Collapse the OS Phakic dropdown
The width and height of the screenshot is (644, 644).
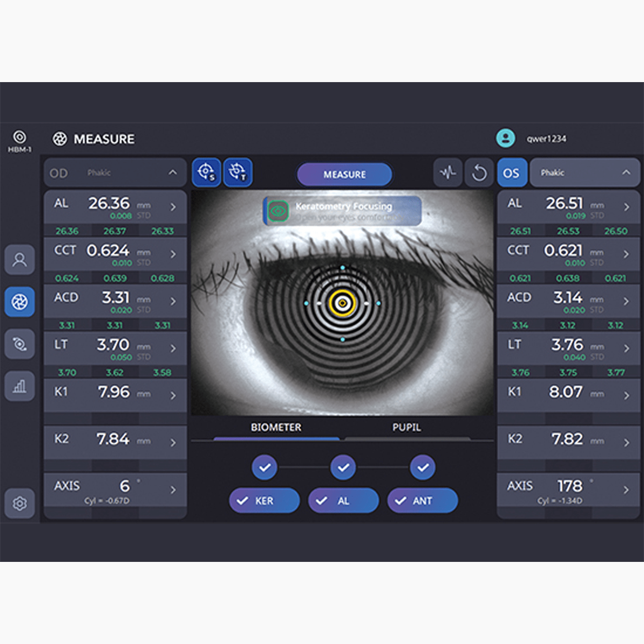pyautogui.click(x=626, y=172)
